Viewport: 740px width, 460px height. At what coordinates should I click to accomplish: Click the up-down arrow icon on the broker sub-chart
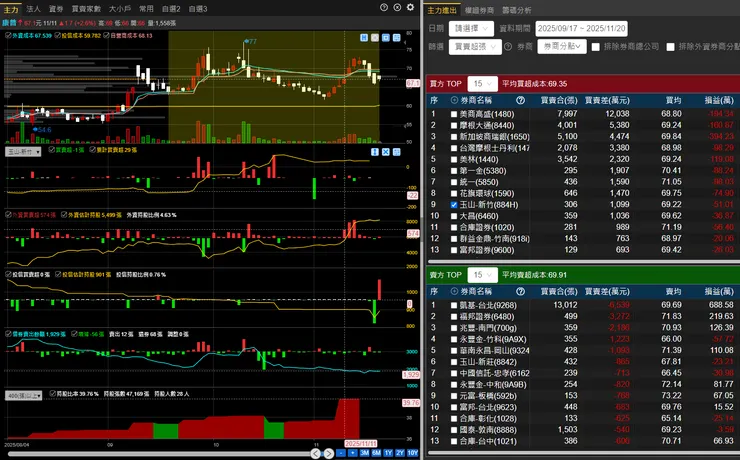375,152
